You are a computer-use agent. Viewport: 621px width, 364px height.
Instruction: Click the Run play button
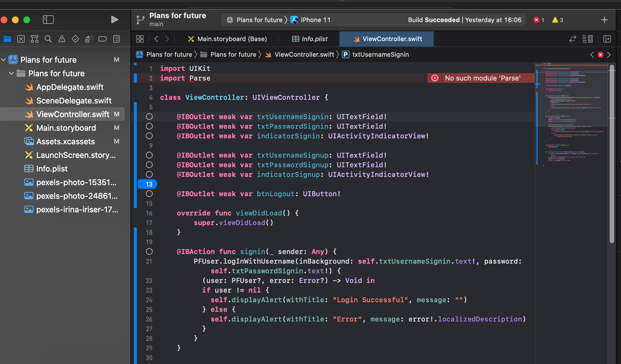click(114, 20)
